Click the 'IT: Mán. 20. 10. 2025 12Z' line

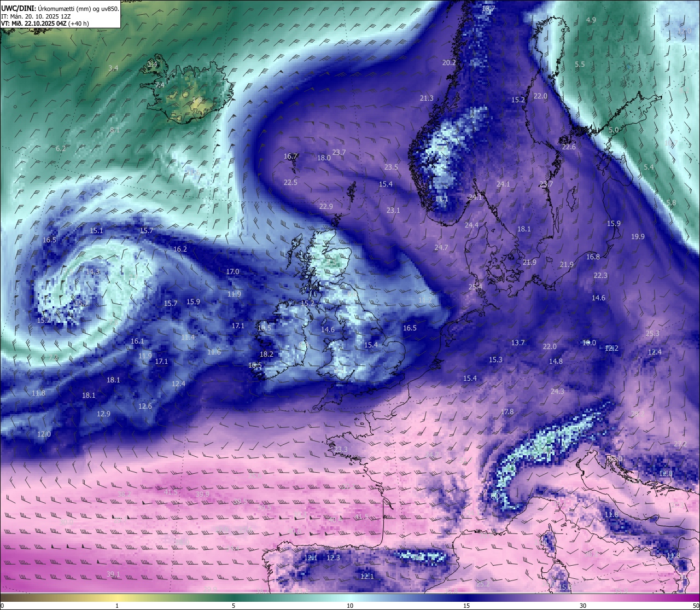click(x=36, y=16)
